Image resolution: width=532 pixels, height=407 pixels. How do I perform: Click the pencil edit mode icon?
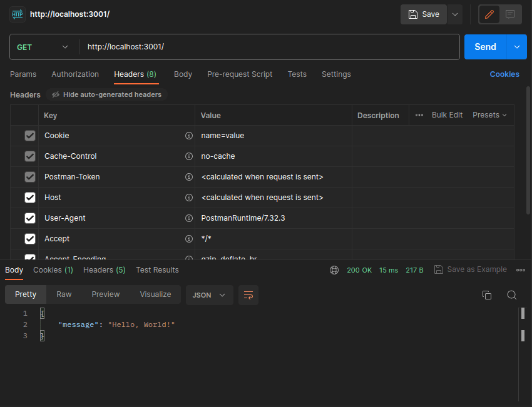pos(489,14)
